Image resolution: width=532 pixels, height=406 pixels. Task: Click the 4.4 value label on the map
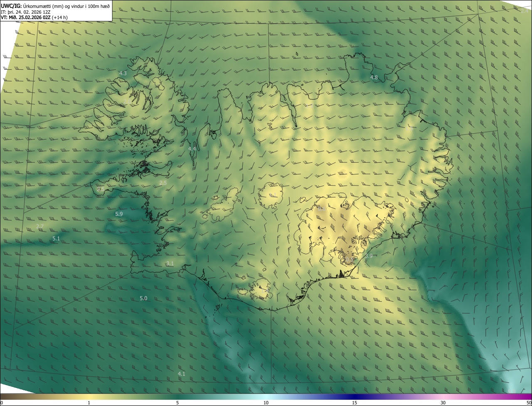192,149
